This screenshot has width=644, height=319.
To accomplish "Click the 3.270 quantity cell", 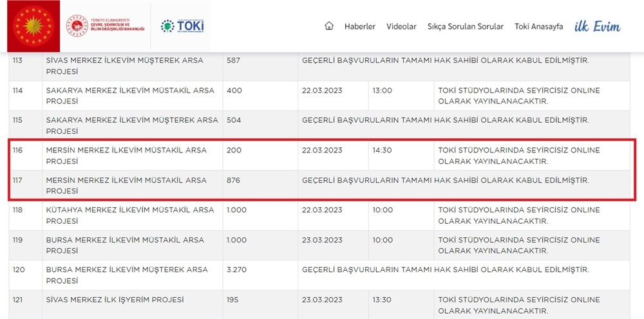I will 236,270.
